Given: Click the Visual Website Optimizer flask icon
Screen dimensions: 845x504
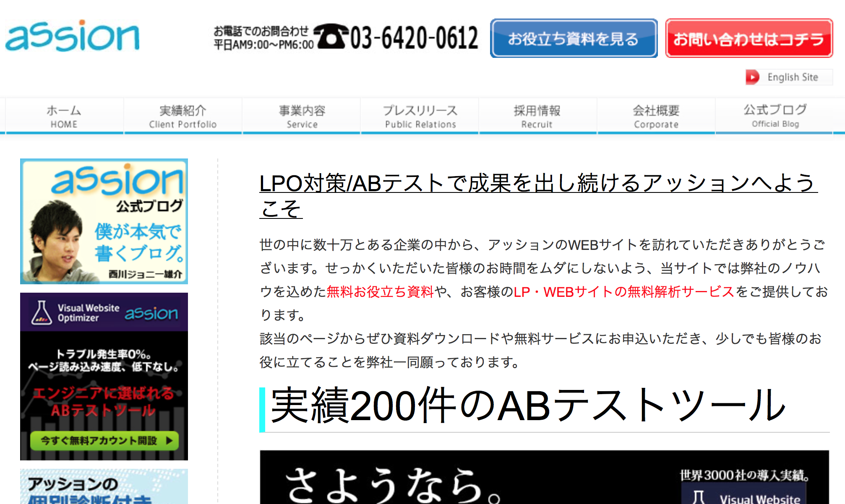Looking at the screenshot, I should coord(42,313).
